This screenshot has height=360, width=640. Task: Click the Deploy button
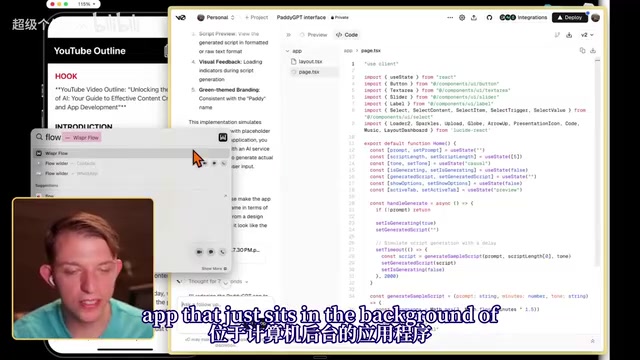tap(569, 18)
